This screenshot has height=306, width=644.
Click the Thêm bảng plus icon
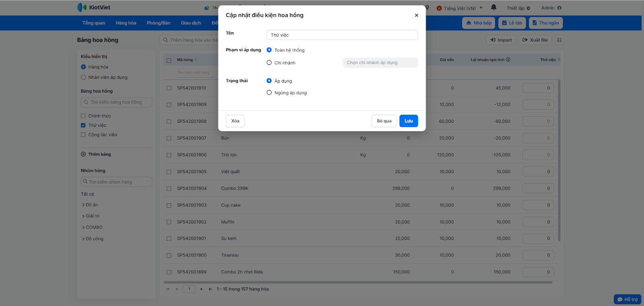coord(83,154)
